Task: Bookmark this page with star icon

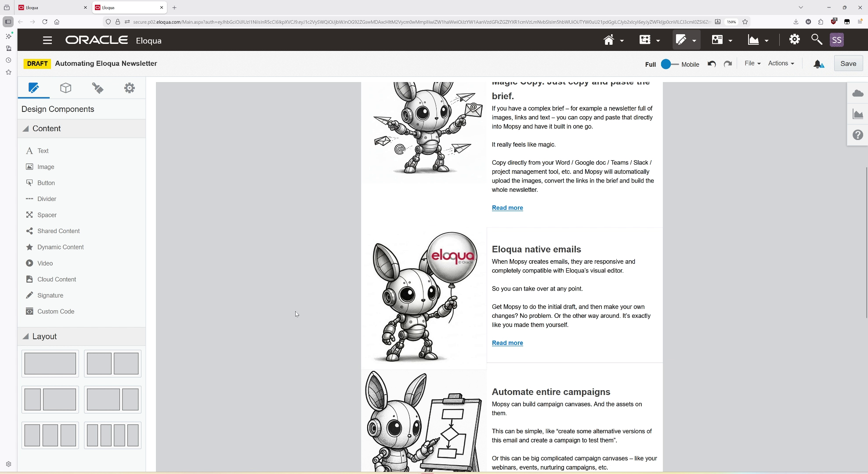Action: [x=745, y=22]
